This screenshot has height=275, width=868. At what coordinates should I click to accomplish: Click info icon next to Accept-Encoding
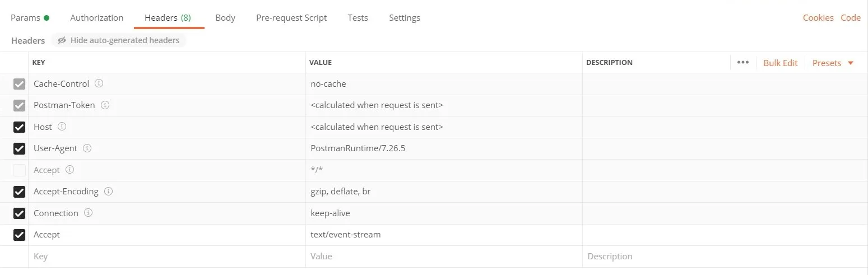(109, 192)
